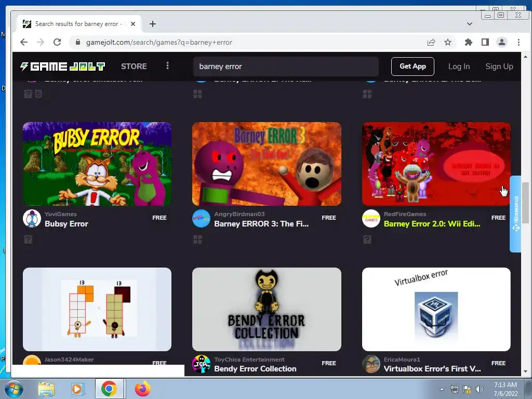
Task: Click the scrollbar up arrow
Action: pyautogui.click(x=525, y=57)
